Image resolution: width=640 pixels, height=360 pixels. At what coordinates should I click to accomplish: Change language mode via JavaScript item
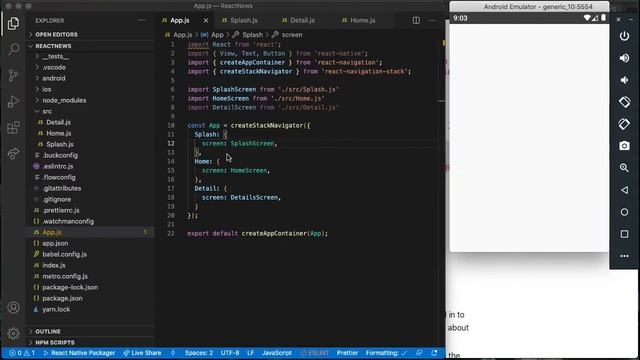coord(277,353)
